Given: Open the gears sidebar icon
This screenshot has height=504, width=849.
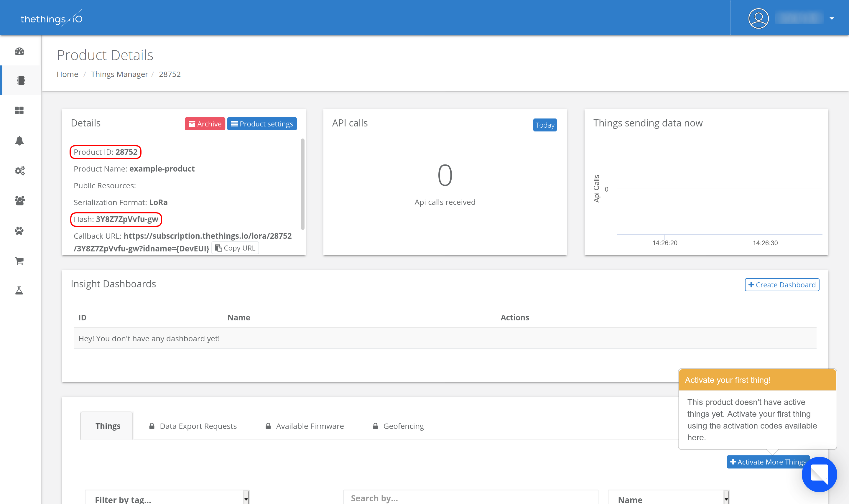Looking at the screenshot, I should (19, 170).
